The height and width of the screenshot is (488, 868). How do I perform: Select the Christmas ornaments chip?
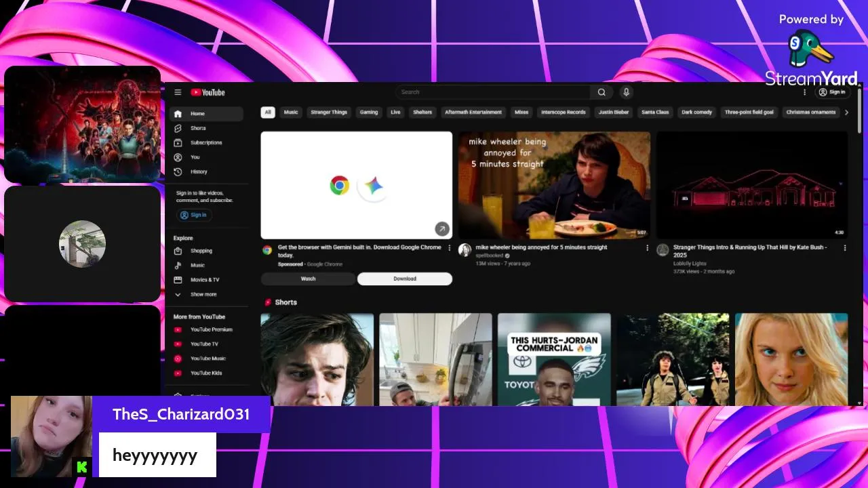(810, 113)
